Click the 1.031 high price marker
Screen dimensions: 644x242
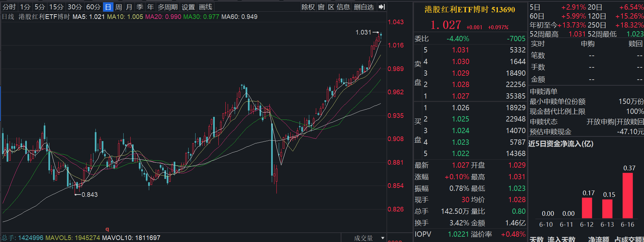[363, 32]
